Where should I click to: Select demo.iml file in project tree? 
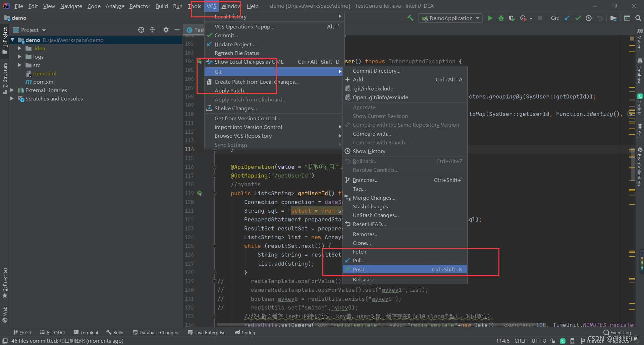(x=45, y=73)
